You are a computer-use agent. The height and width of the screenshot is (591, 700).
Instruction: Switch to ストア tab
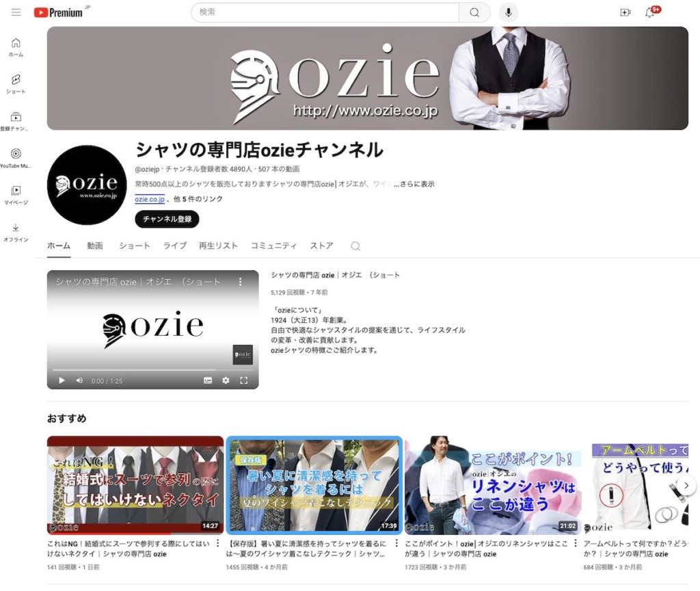coord(322,246)
